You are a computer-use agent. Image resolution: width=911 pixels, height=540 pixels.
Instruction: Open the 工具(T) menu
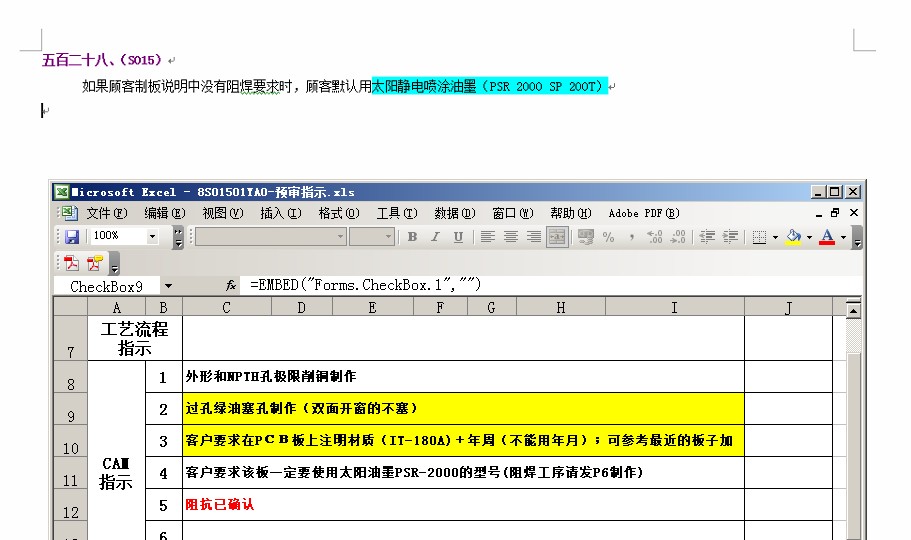coord(397,213)
